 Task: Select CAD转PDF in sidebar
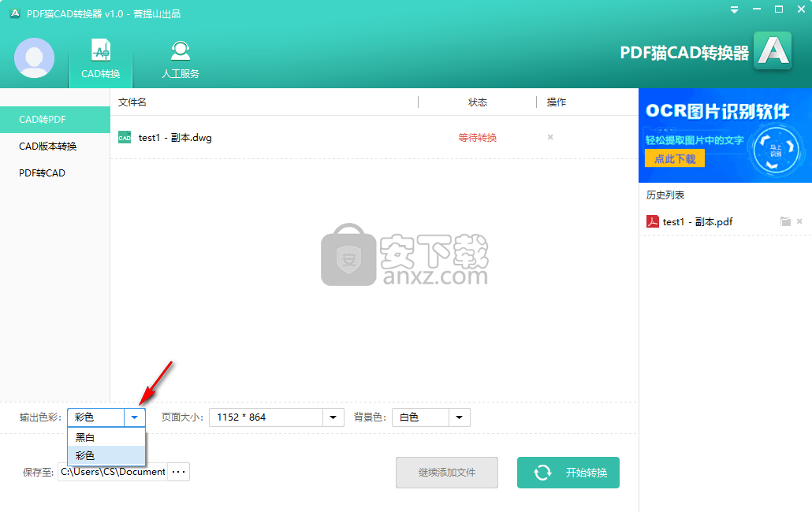55,120
